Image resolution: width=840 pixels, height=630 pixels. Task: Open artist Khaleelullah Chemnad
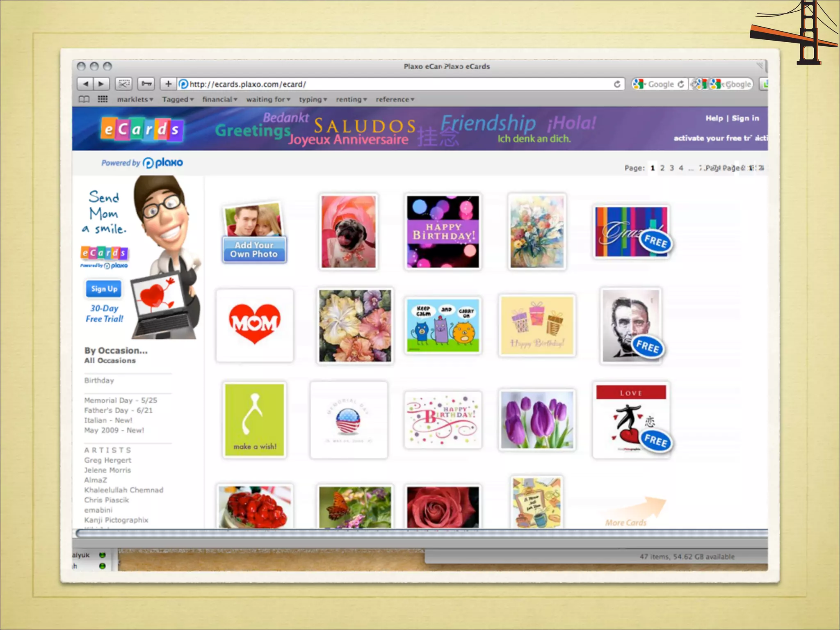pyautogui.click(x=124, y=490)
